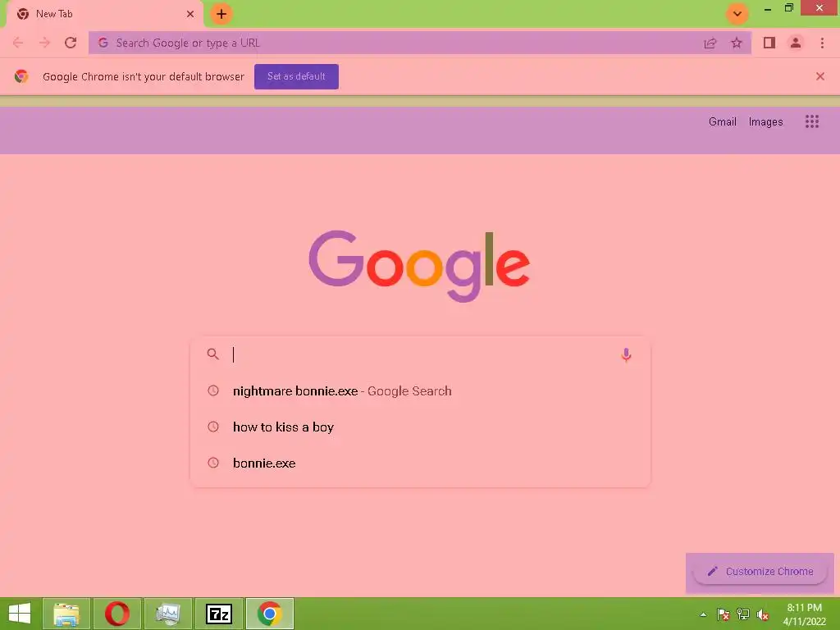Viewport: 840px width, 630px height.
Task: Select suggestion nightmare bonnie.exe
Action: coord(420,391)
